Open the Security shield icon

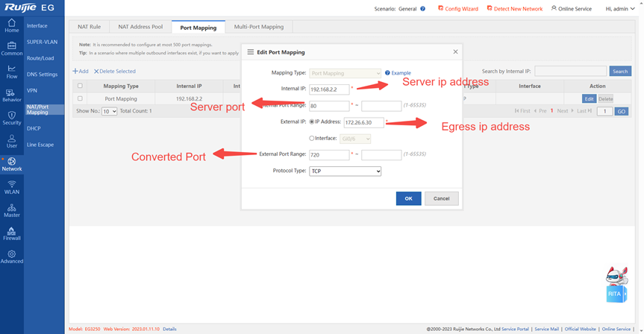point(11,118)
